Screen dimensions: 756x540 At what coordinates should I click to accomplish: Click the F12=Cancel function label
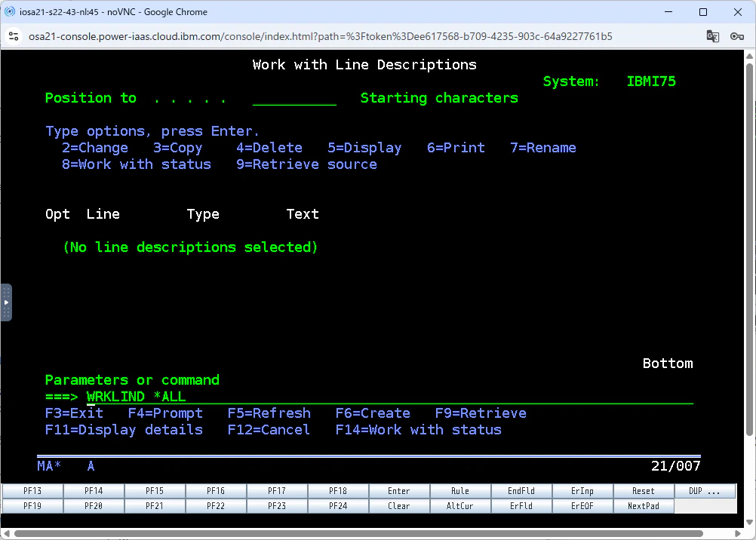coord(269,430)
